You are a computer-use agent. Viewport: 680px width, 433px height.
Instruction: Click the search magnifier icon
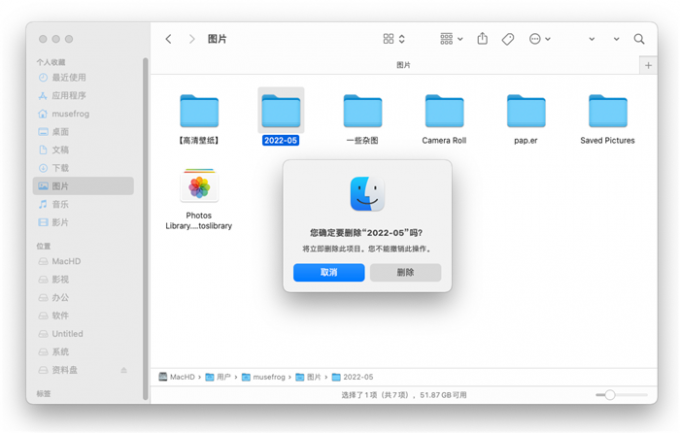pos(639,39)
